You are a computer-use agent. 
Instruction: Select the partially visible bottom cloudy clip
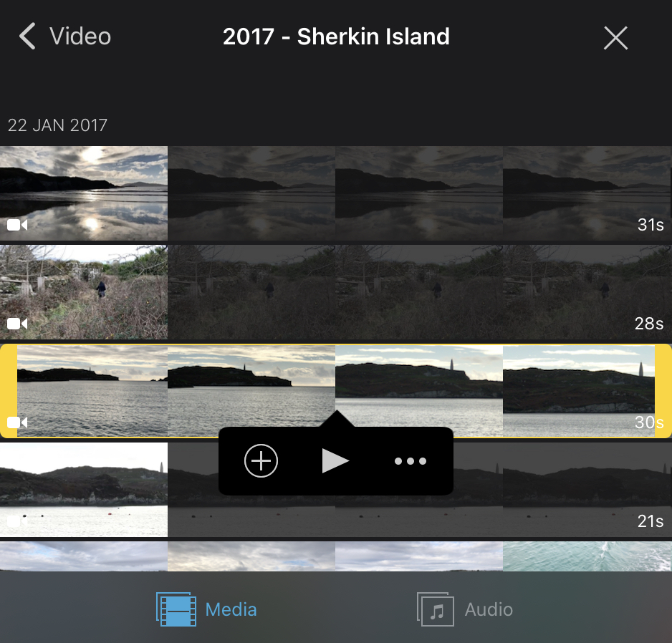pos(336,556)
